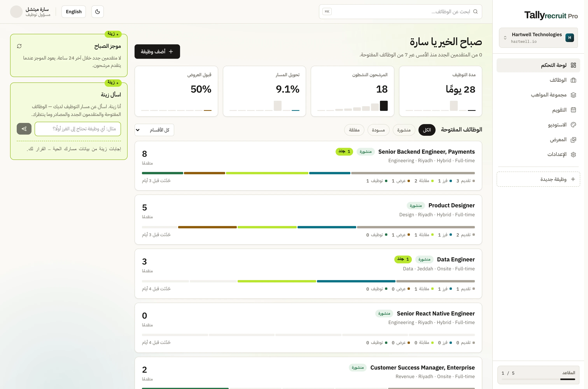Click the 8 متقدمًا count on Senior Backend Engineer
The height and width of the screenshot is (389, 588).
click(x=147, y=157)
